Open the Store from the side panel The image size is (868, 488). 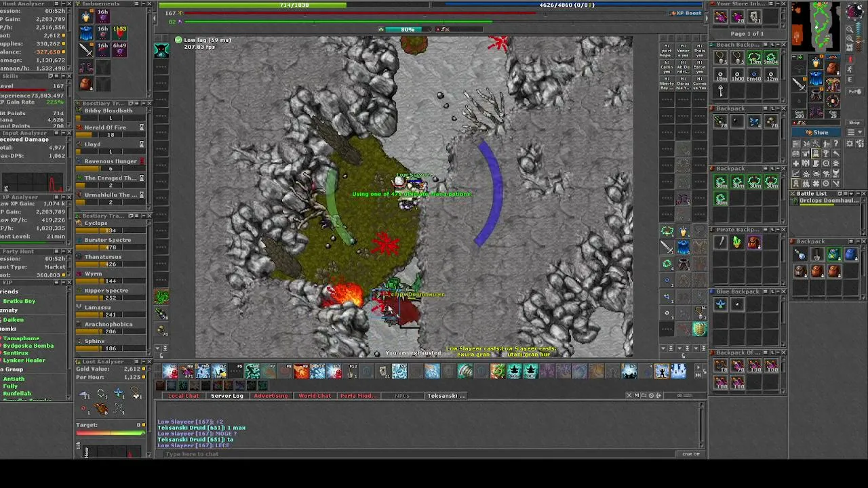coord(816,133)
